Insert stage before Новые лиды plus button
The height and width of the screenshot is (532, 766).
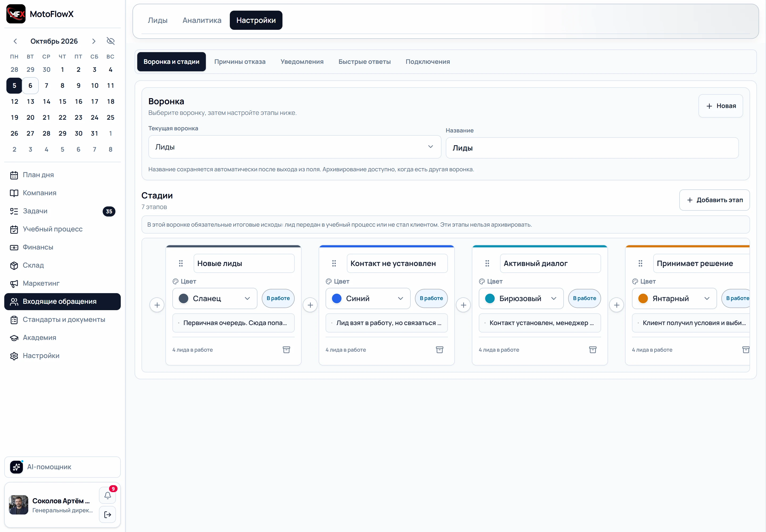tap(157, 305)
